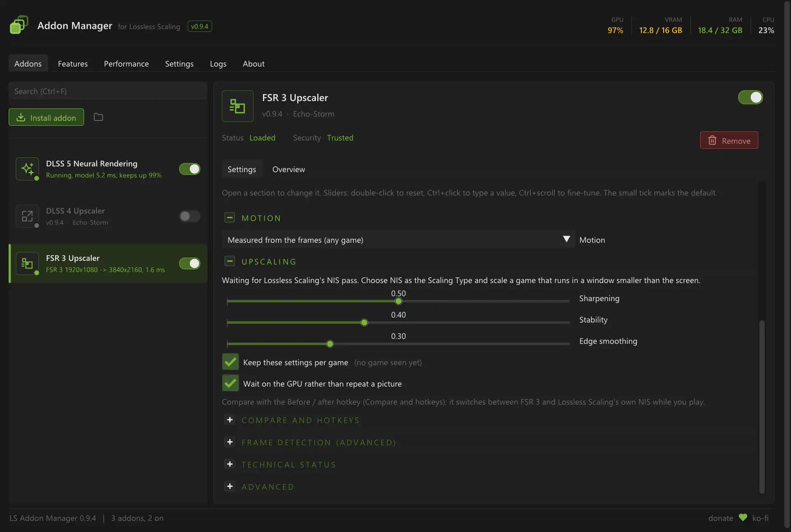Go to the Settings main tab
The height and width of the screenshot is (532, 791).
[x=179, y=64]
